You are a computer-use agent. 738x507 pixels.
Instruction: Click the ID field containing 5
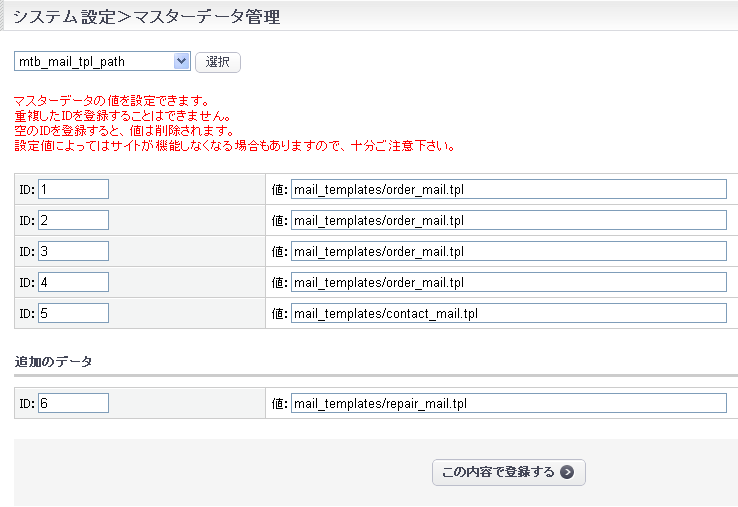tap(73, 314)
